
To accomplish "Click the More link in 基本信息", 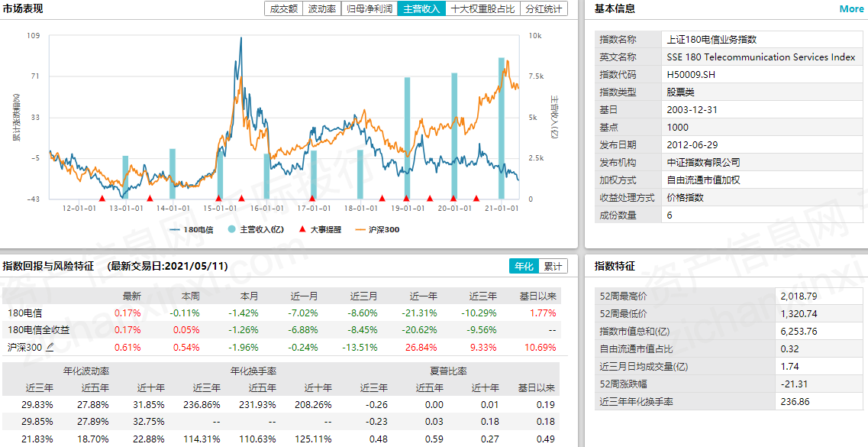I will (x=851, y=9).
